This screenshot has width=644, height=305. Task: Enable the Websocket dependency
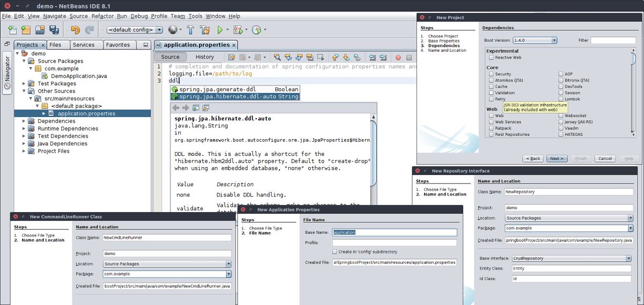pos(561,115)
